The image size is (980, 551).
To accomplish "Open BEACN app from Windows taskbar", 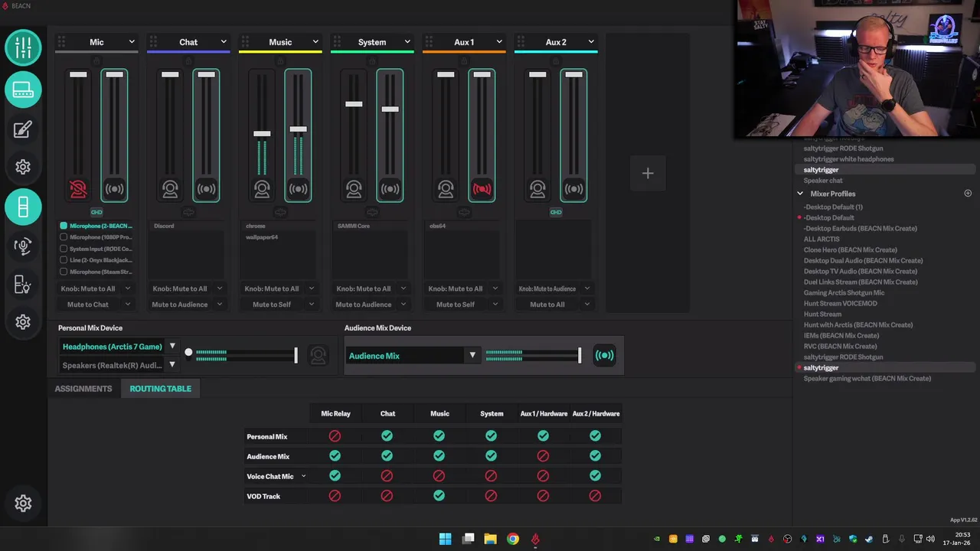I will point(535,539).
